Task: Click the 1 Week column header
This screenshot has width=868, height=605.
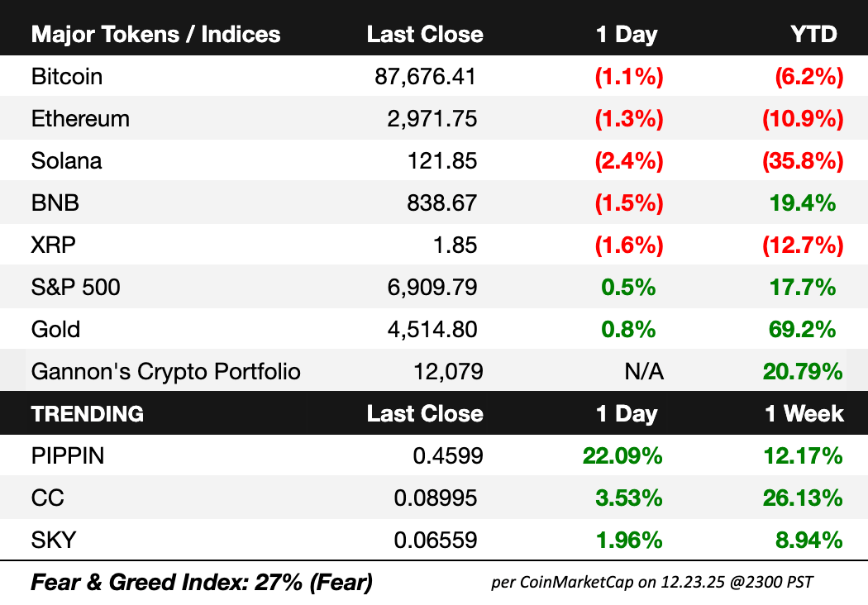Action: pos(804,413)
